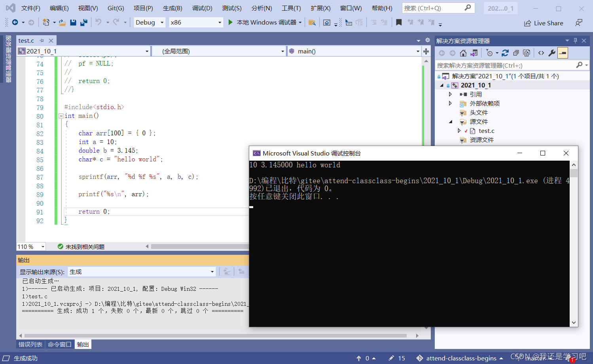Click the debug console vertical scrollbar down arrow
The width and height of the screenshot is (593, 364).
(x=574, y=323)
